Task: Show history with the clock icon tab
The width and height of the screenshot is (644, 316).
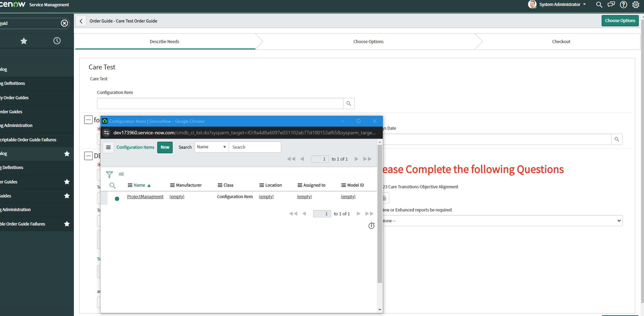Action: [x=57, y=41]
